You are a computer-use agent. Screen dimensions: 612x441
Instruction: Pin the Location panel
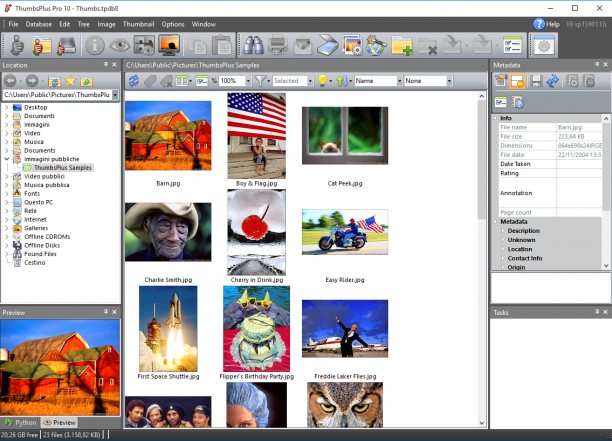[x=106, y=64]
